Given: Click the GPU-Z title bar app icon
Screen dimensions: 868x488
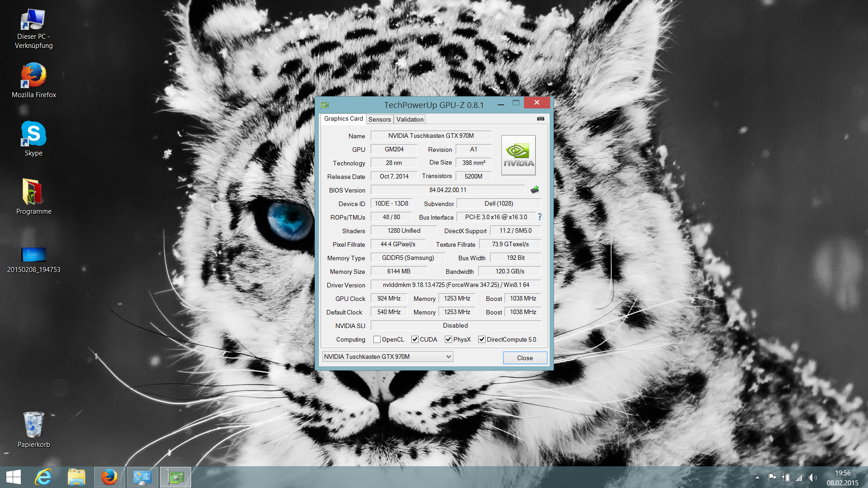Looking at the screenshot, I should coord(325,105).
